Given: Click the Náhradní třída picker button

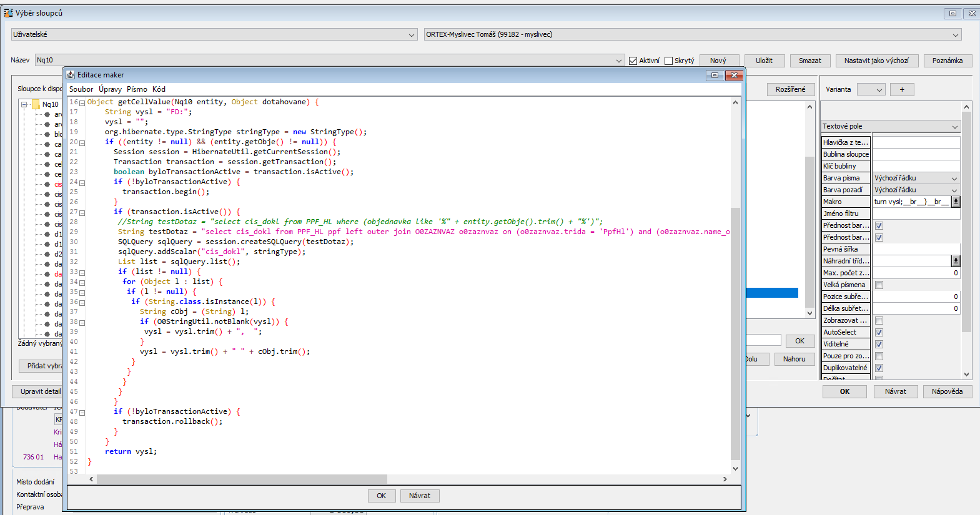Looking at the screenshot, I should click(956, 261).
